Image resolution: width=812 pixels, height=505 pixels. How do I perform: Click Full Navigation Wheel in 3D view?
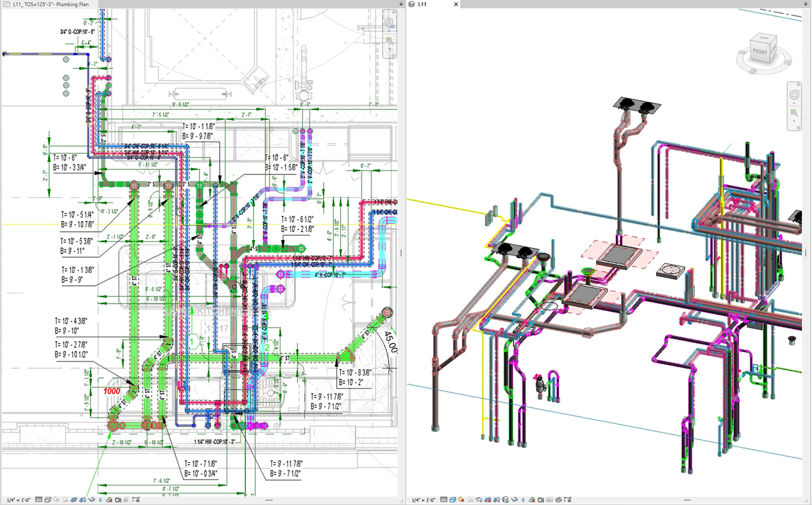(x=794, y=95)
